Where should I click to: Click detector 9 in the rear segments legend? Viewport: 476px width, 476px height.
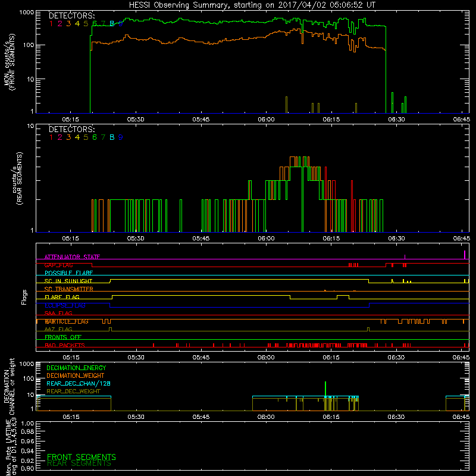click(121, 137)
